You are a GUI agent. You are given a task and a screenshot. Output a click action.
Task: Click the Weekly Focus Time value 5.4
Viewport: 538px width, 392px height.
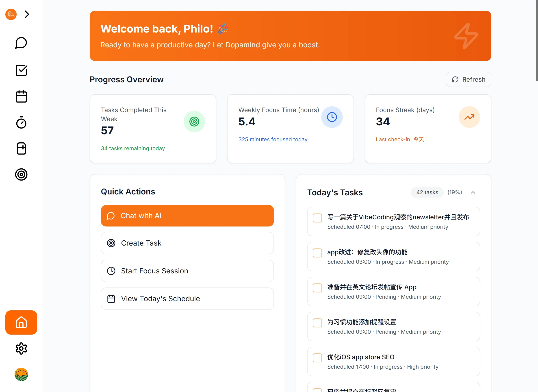(247, 122)
